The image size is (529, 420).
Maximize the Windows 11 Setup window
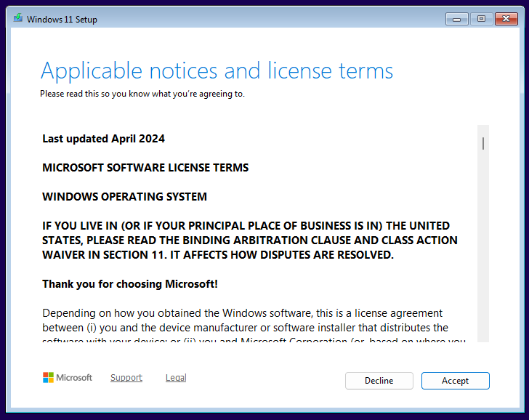pos(482,19)
